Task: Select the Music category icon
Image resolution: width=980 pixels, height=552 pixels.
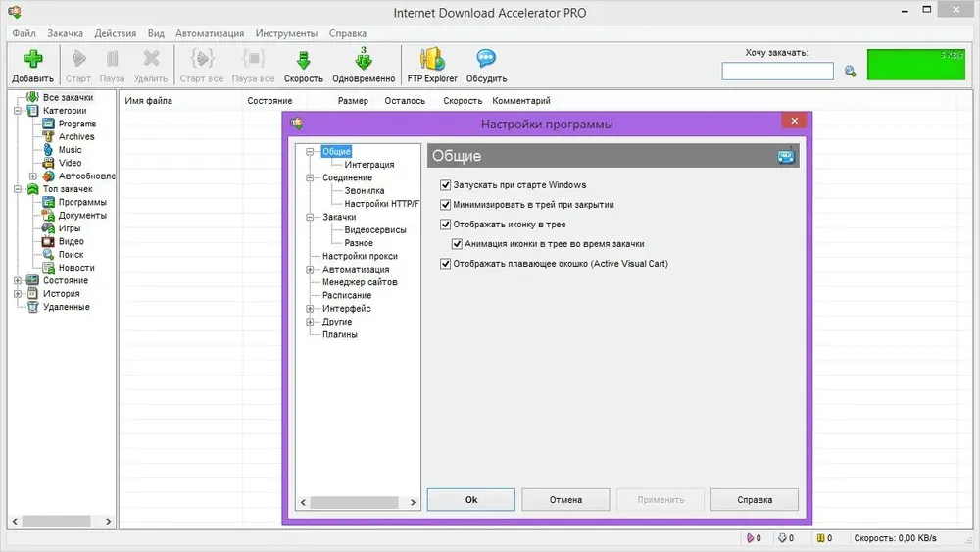Action: click(48, 150)
